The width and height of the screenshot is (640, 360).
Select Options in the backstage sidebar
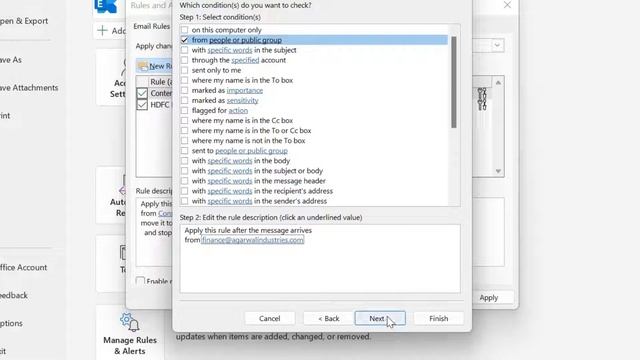point(11,323)
